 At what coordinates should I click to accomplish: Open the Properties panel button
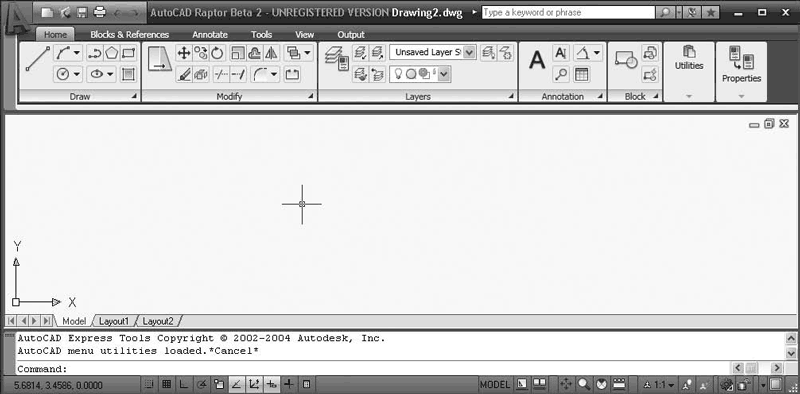tap(741, 72)
